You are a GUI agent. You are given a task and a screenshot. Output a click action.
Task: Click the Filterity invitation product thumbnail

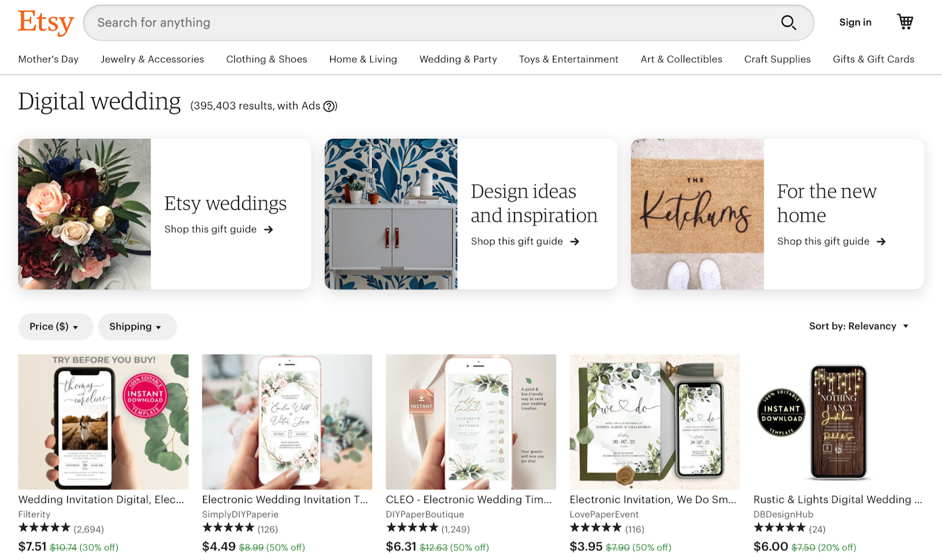pos(104,422)
